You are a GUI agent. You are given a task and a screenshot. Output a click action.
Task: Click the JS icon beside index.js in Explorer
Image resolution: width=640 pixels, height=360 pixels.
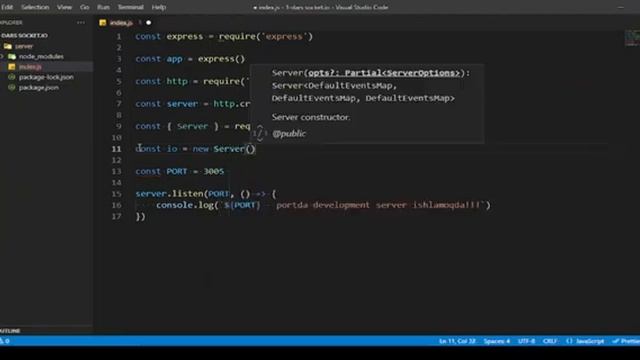12,67
